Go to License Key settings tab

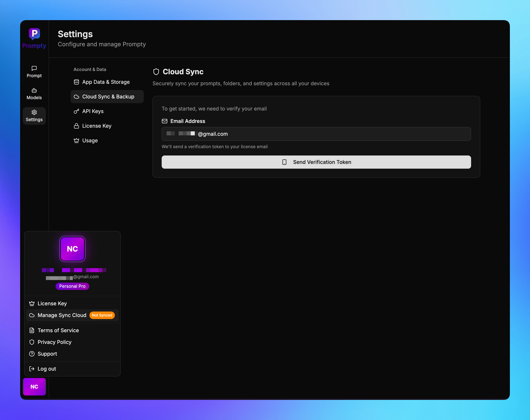97,126
